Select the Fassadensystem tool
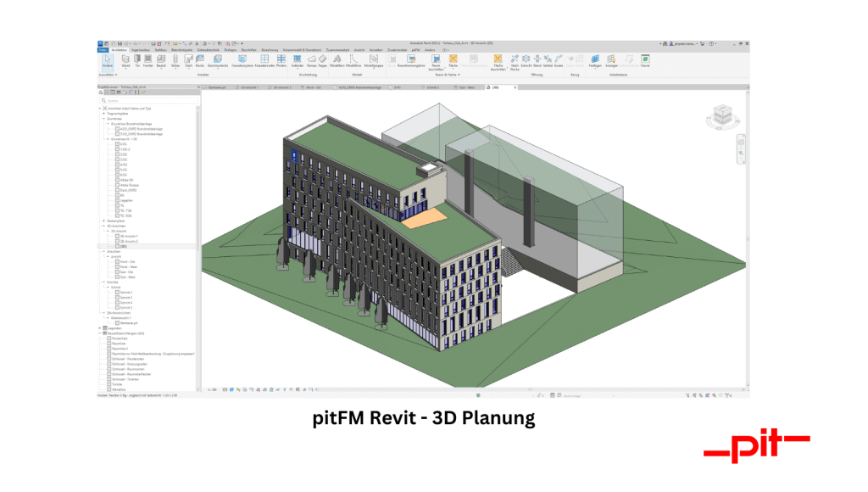868x492 pixels. tap(242, 61)
